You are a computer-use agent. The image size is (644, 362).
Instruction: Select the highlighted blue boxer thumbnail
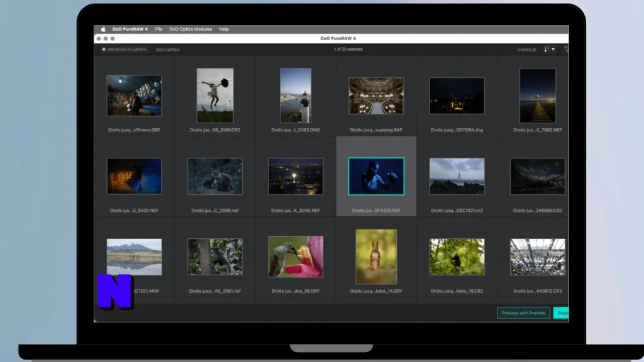click(x=376, y=176)
